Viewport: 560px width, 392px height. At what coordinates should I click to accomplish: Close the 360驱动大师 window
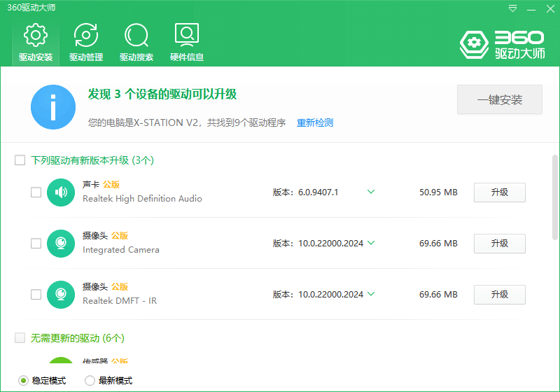click(x=550, y=8)
